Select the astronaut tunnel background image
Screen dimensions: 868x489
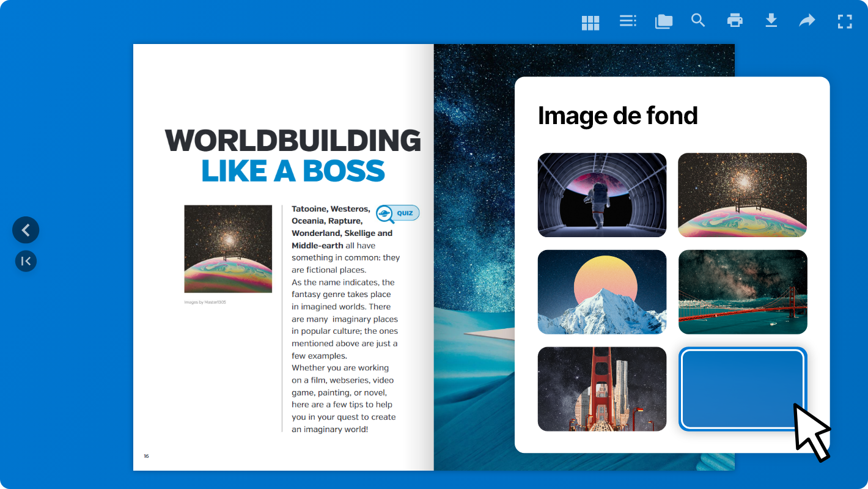pyautogui.click(x=601, y=195)
